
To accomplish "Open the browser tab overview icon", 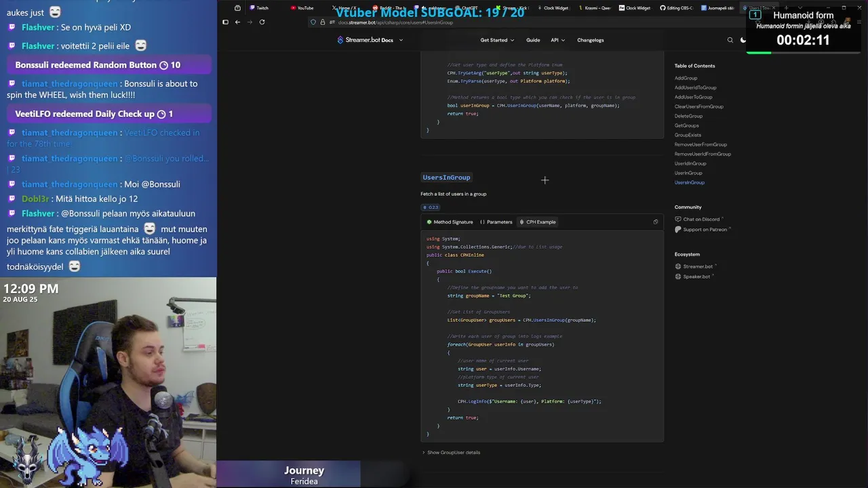I will click(x=237, y=8).
